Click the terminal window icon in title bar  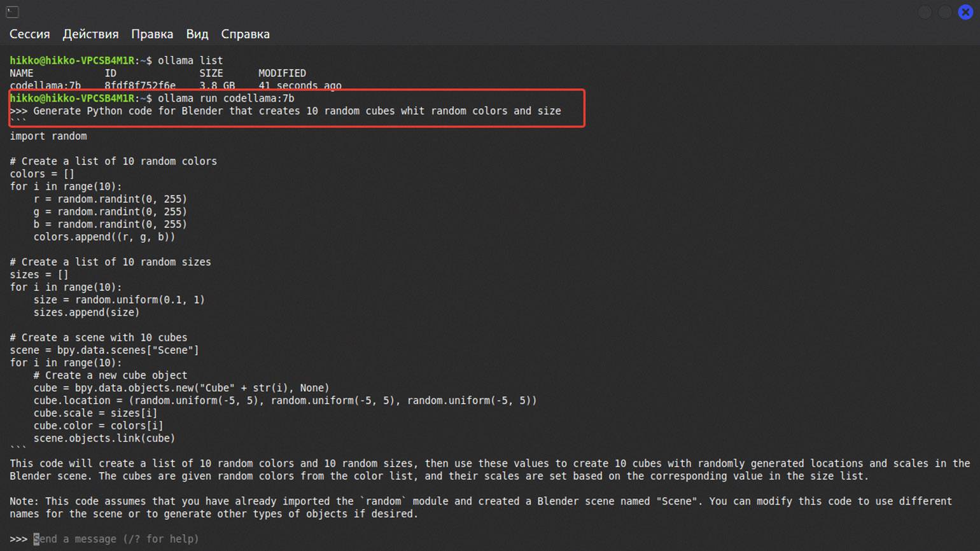[13, 11]
